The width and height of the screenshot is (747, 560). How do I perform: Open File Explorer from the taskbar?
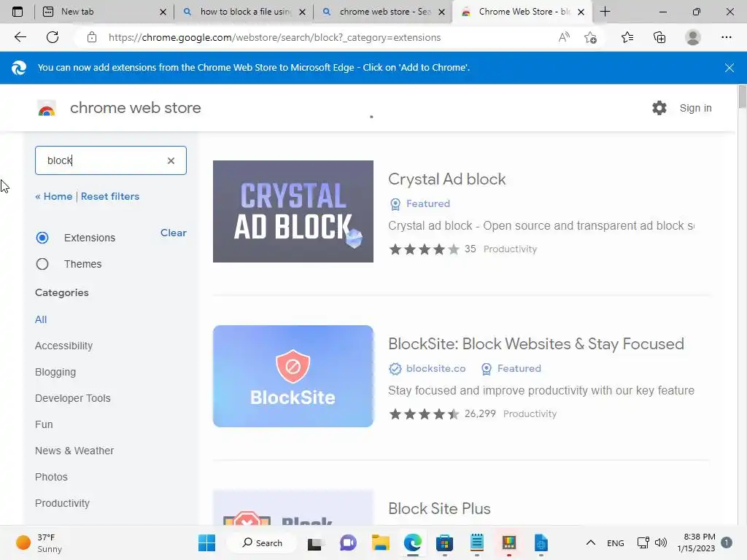[381, 542]
